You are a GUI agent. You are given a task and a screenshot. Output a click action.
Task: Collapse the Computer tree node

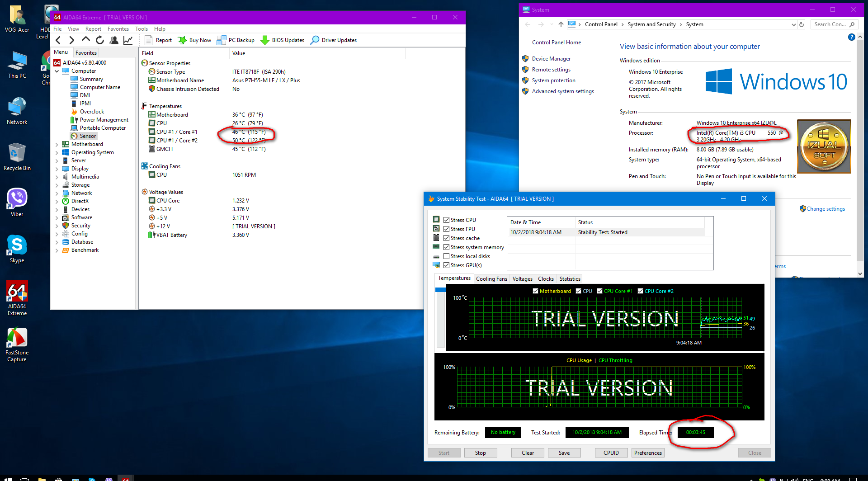click(57, 71)
